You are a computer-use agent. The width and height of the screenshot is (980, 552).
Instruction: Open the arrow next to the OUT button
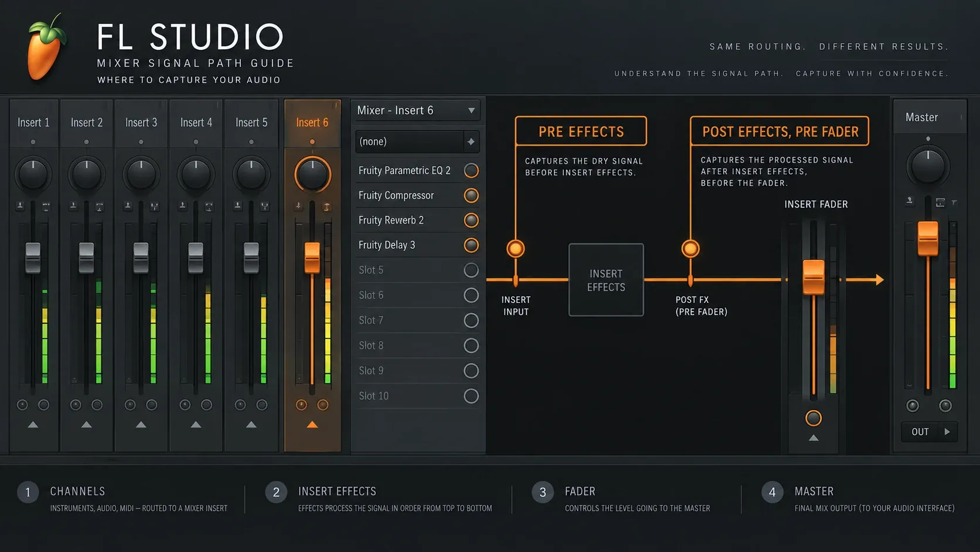947,432
